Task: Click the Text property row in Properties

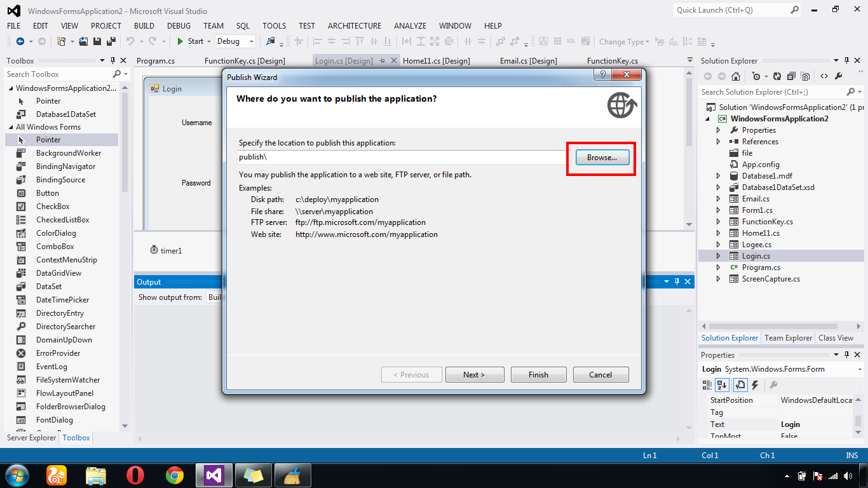Action: coord(781,424)
